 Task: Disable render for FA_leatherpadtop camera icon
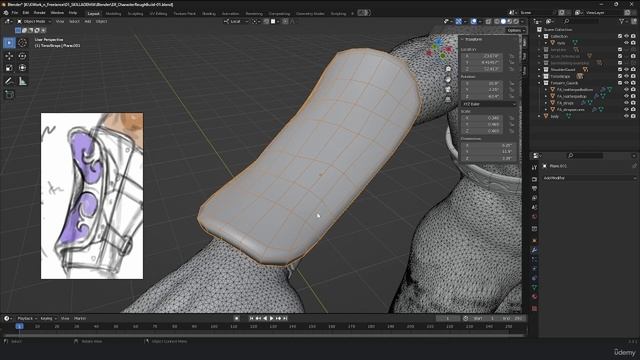pos(633,96)
